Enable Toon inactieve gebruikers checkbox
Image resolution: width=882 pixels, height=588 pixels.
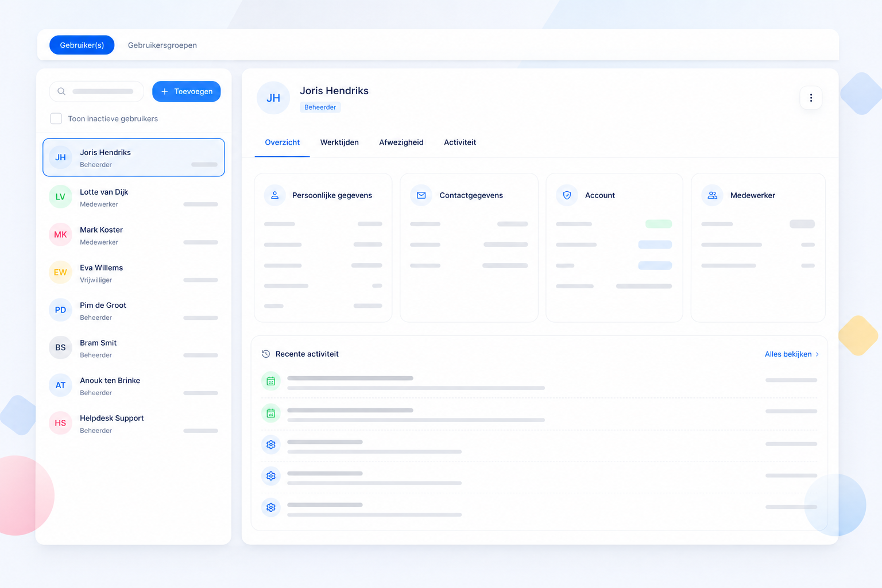56,119
